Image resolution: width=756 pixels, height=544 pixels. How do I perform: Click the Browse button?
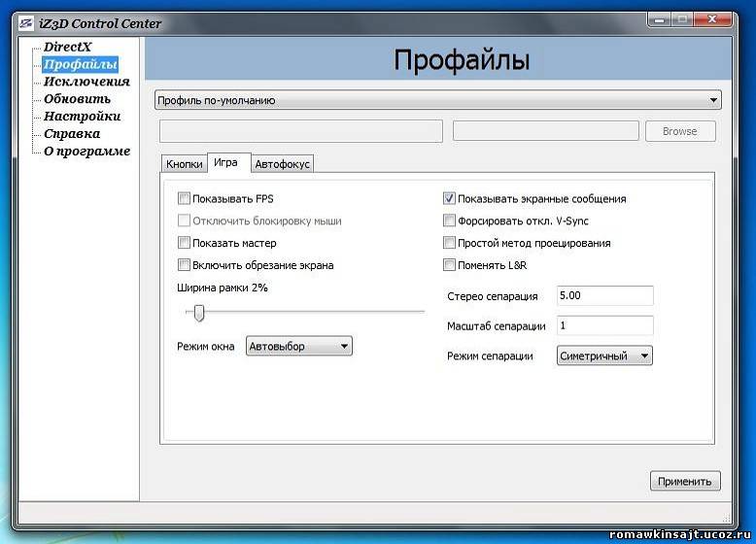[x=680, y=131]
